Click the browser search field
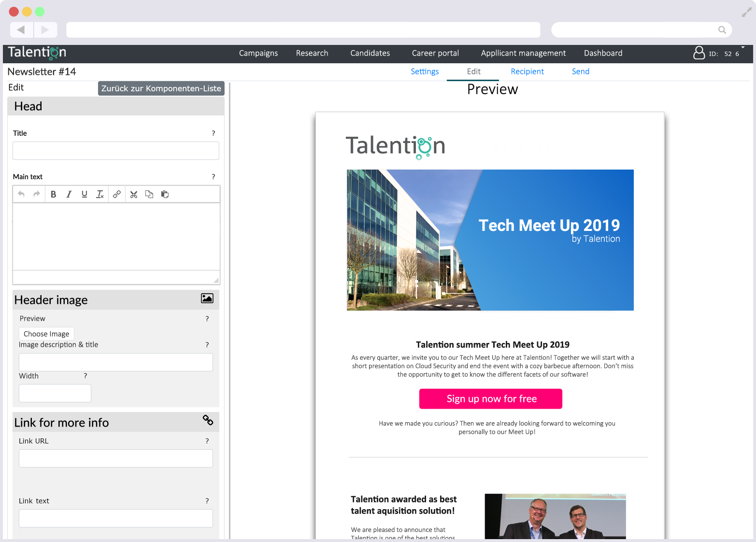The image size is (756, 542). (x=642, y=30)
